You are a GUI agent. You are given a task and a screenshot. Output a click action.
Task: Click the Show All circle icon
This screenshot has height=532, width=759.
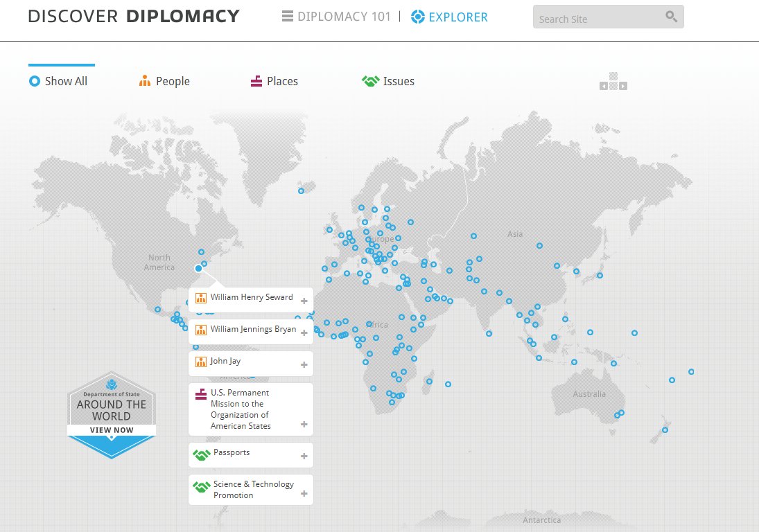(x=35, y=81)
